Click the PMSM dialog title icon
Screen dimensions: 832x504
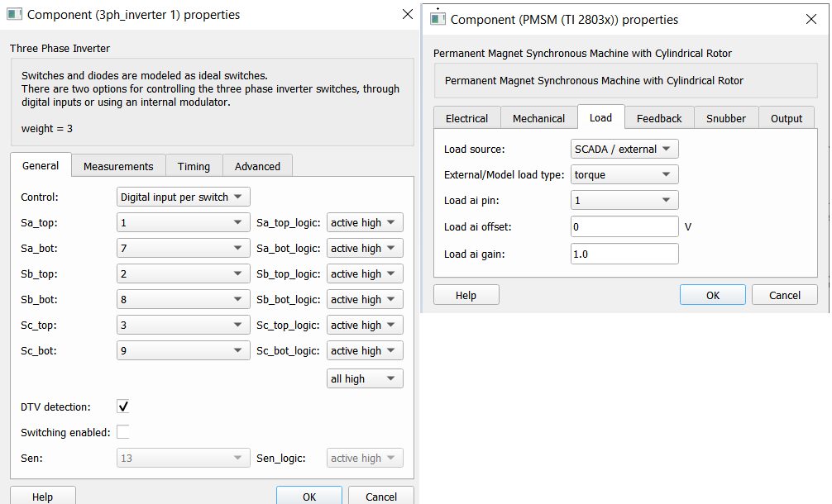(438, 19)
